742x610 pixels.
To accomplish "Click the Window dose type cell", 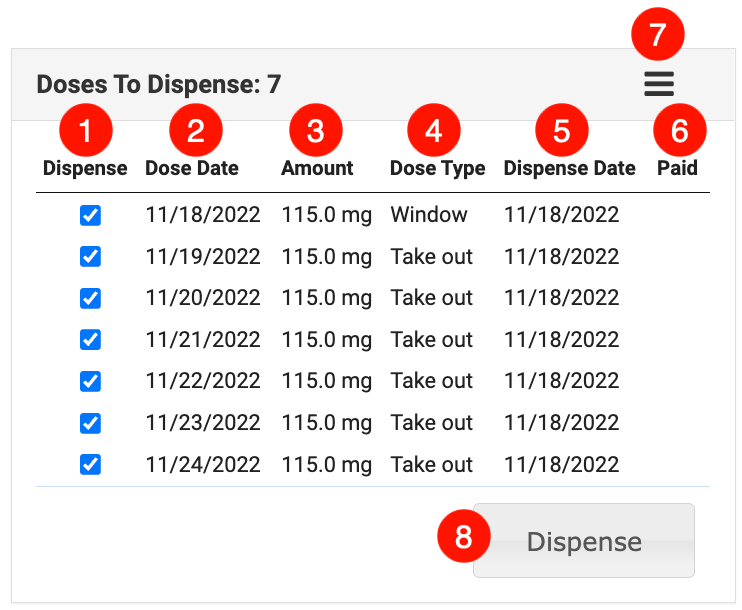I will pos(429,215).
